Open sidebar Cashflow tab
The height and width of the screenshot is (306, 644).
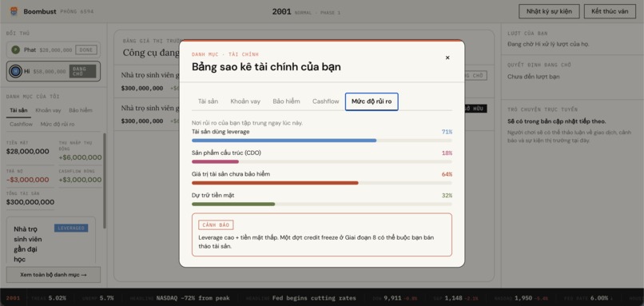[x=22, y=124]
